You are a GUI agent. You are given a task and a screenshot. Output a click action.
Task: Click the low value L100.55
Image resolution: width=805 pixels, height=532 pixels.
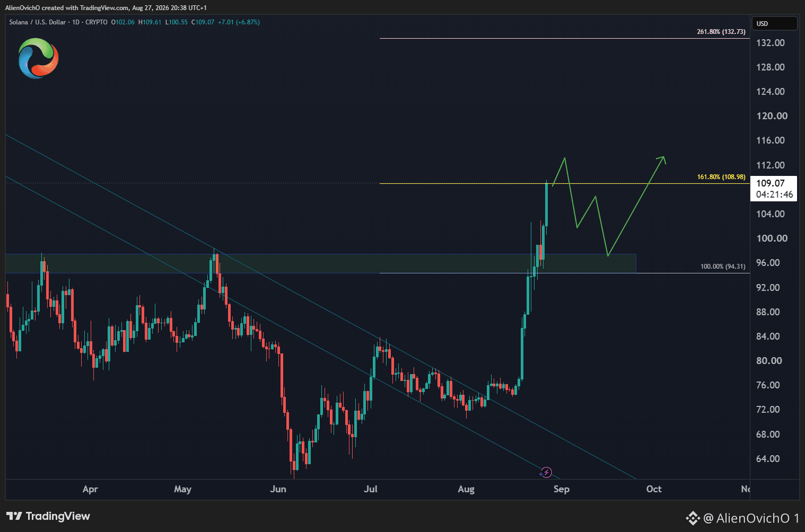pos(177,22)
